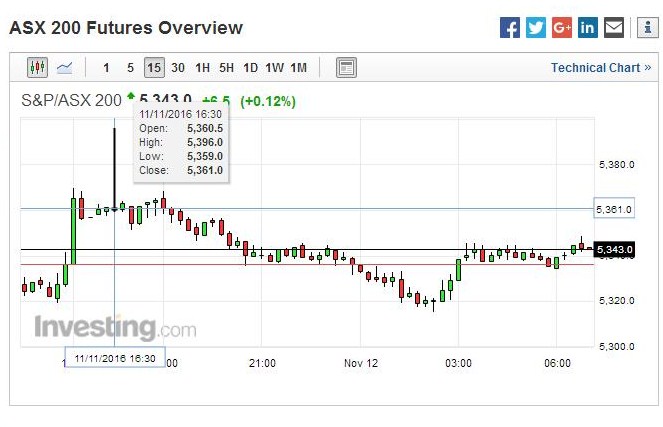
Task: Choose the 1D timeframe
Action: (x=250, y=68)
